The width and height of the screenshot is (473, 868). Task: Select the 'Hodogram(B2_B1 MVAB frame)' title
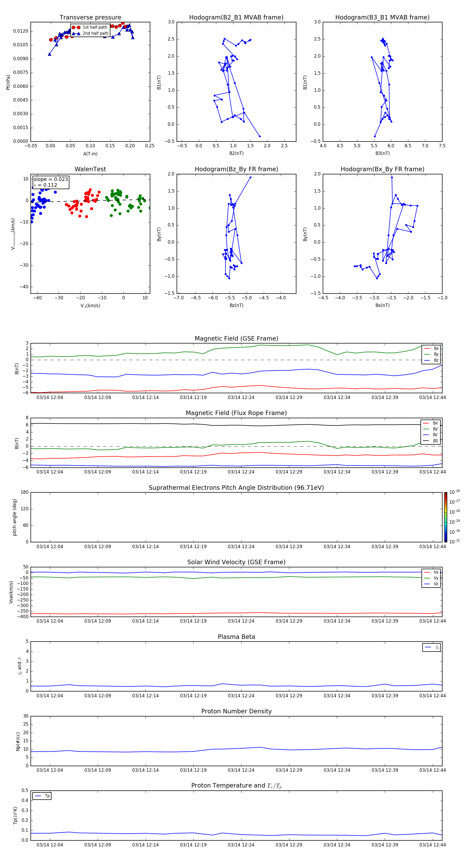[236, 18]
